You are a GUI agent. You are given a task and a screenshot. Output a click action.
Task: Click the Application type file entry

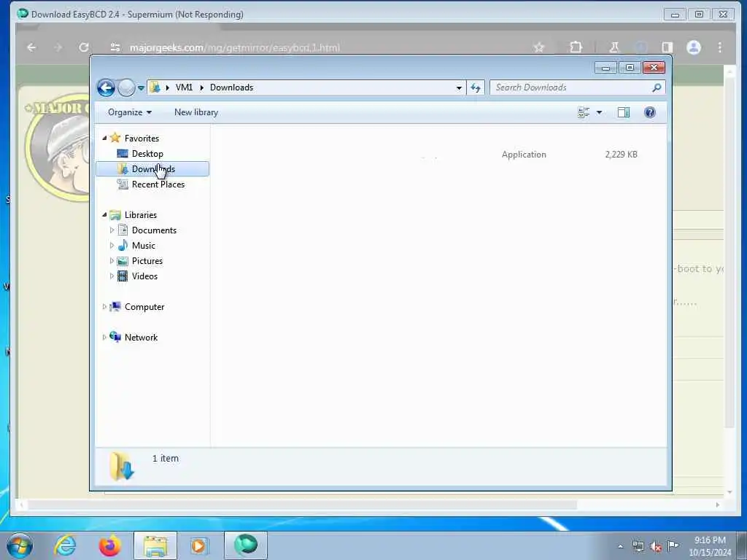pyautogui.click(x=524, y=155)
